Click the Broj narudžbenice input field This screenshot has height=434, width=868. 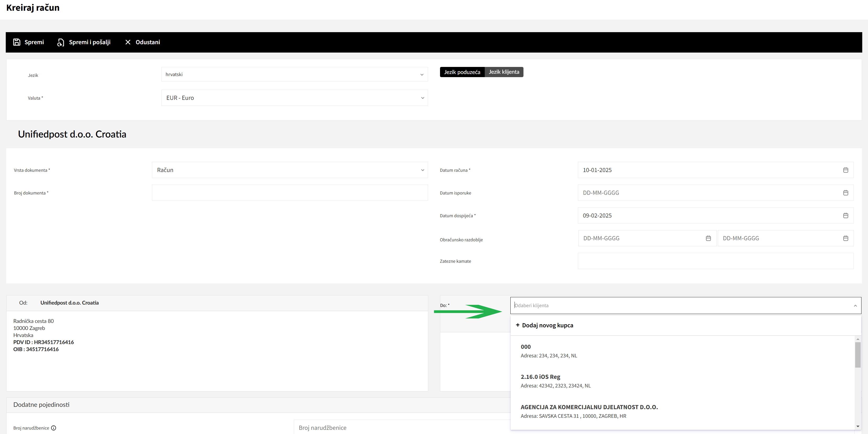click(403, 427)
